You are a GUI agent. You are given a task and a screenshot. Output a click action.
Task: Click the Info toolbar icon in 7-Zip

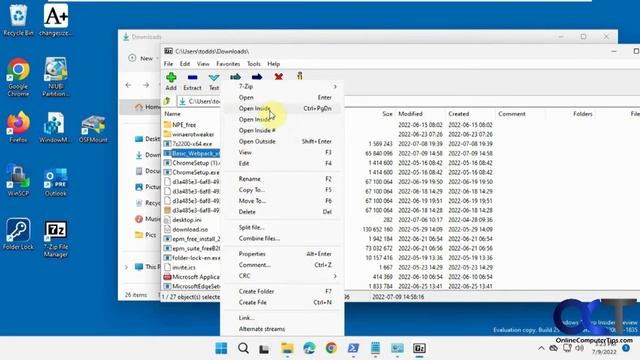pos(300,76)
